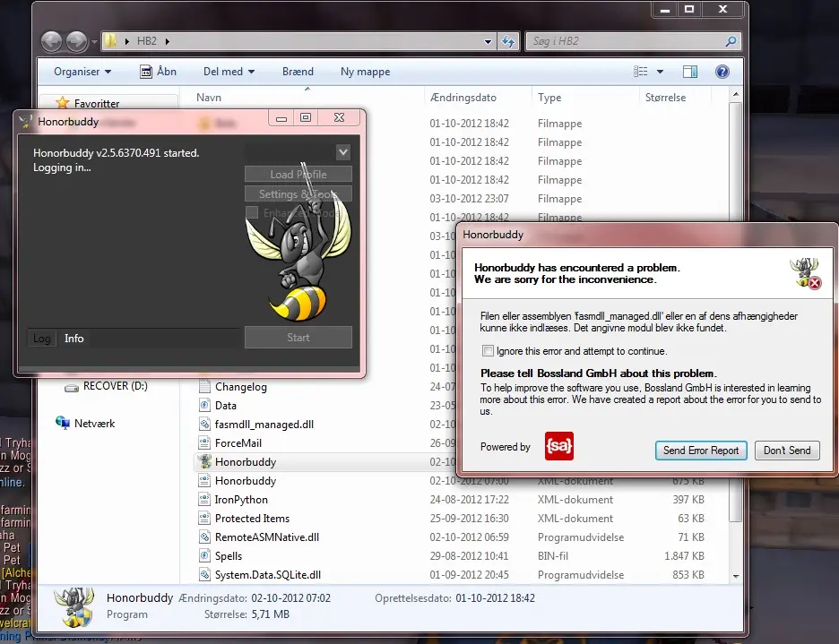This screenshot has height=644, width=839.
Task: Click the scroll down arrow of file list
Action: (x=736, y=576)
